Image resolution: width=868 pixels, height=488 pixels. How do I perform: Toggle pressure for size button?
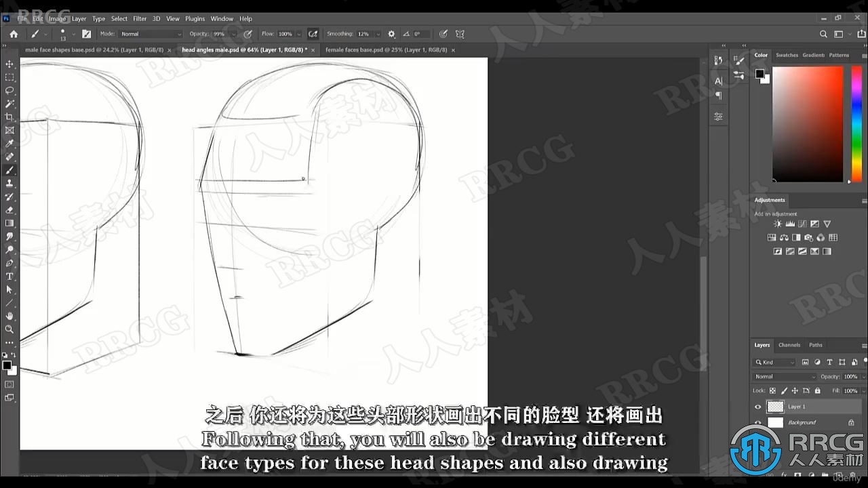click(443, 34)
